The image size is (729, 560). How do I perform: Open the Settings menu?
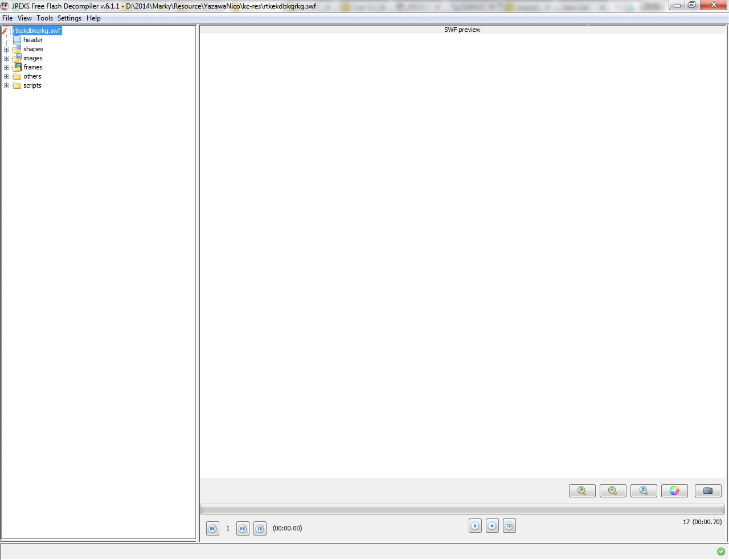pos(69,18)
